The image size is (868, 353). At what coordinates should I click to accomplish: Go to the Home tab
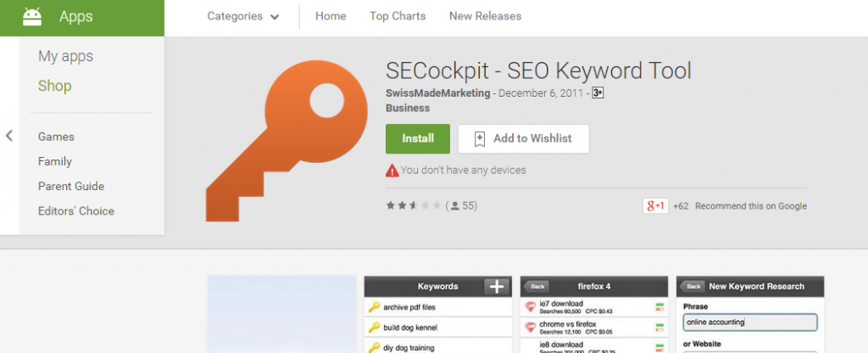click(331, 17)
